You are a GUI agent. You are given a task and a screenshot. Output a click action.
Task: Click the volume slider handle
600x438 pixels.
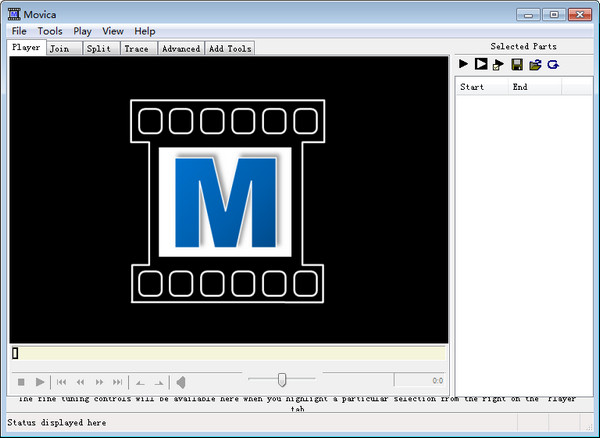[283, 378]
